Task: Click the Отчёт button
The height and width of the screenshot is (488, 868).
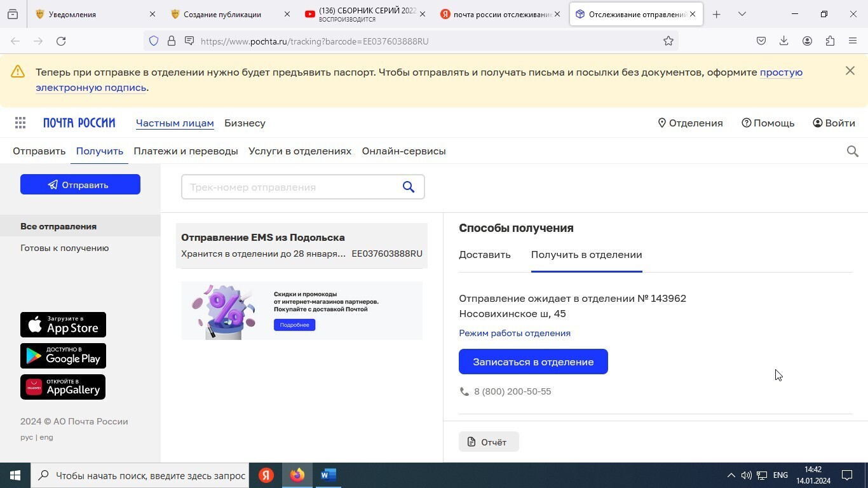Action: tap(489, 442)
